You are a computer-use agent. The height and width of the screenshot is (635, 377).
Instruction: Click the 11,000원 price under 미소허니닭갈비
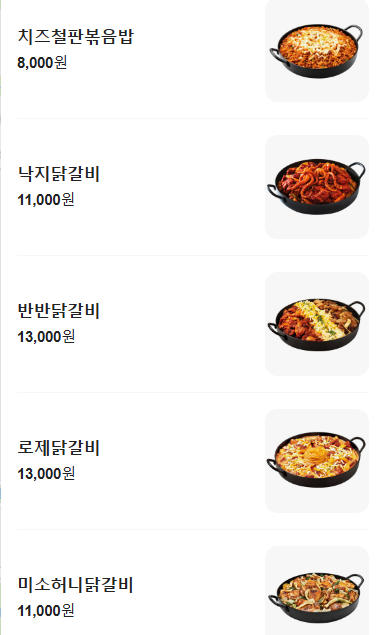[46, 610]
